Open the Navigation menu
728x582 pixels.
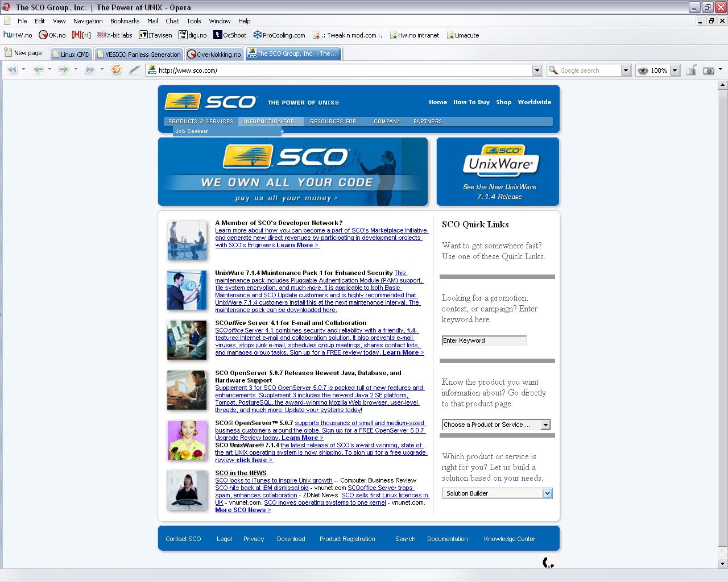[x=88, y=21]
